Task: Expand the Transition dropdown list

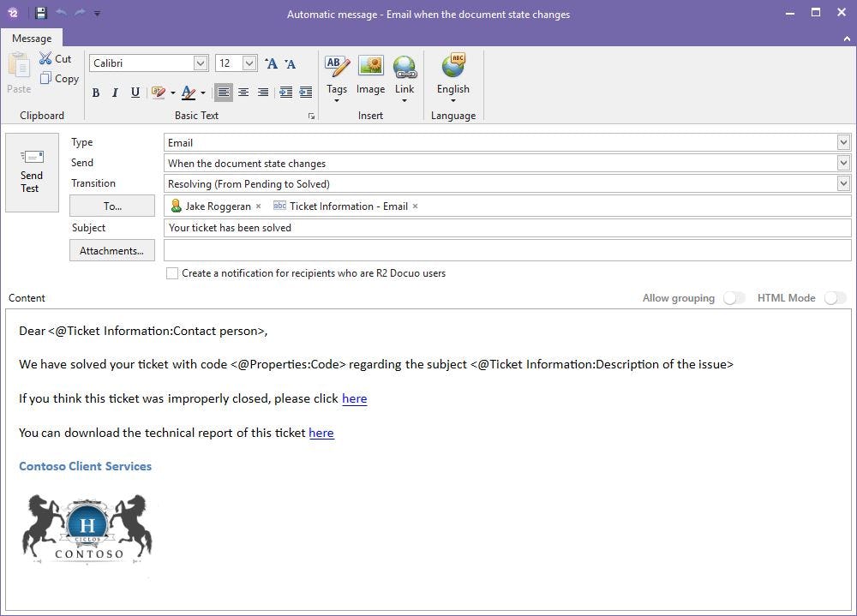Action: coord(843,183)
